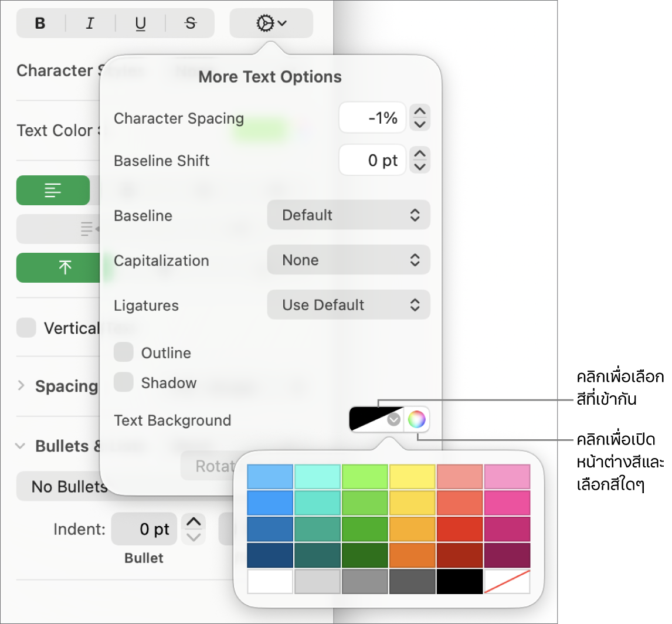
Task: Enable the Shadow checkbox
Action: point(124,382)
